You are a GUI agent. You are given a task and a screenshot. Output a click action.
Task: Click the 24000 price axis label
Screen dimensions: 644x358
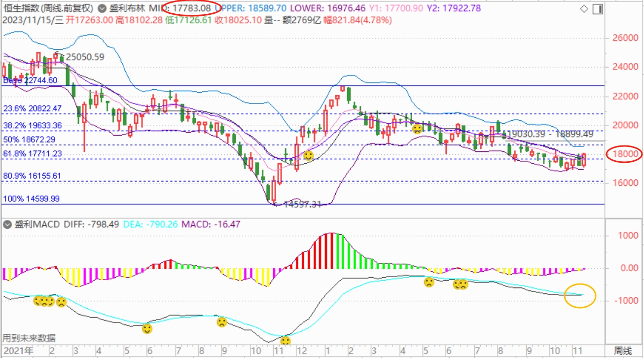pos(624,67)
